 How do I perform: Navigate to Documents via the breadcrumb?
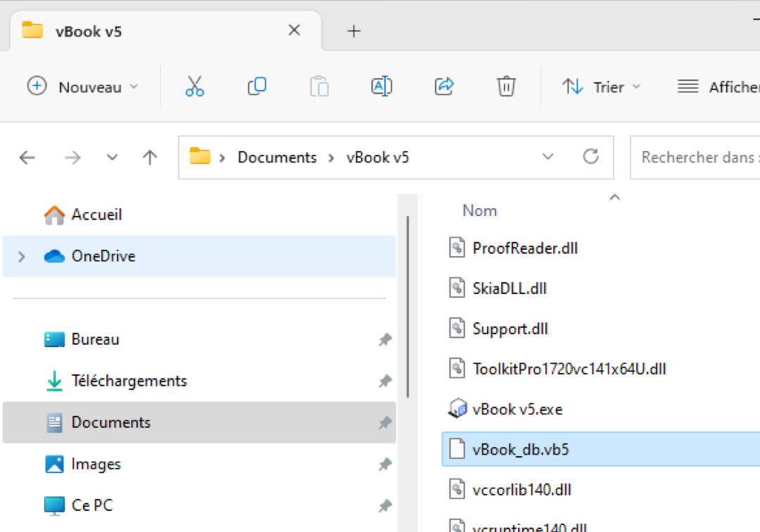(x=277, y=157)
